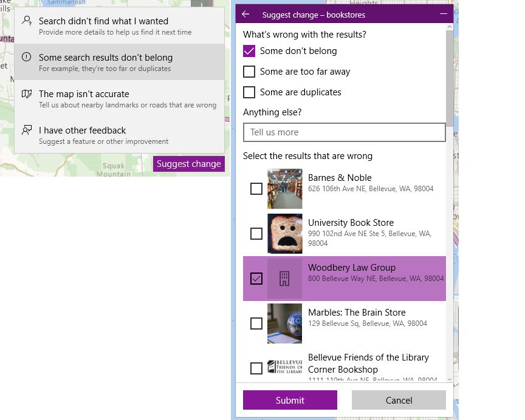The height and width of the screenshot is (420, 525).
Task: Click the Marbles: The Brain Store thumbnail
Action: click(x=284, y=323)
